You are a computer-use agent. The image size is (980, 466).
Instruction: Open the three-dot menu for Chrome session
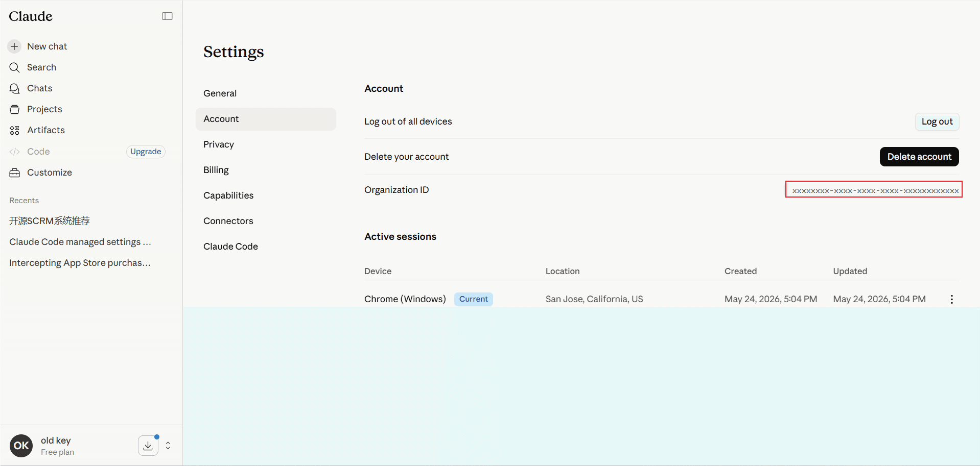click(x=951, y=299)
